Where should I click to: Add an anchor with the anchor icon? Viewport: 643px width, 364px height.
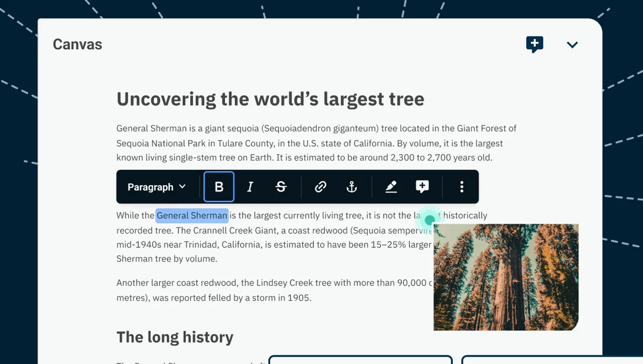(352, 187)
